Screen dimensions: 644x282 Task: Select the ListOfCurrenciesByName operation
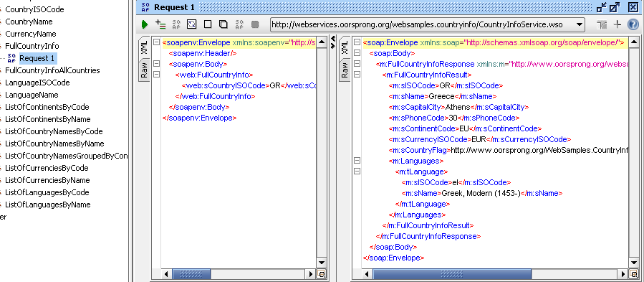click(x=47, y=180)
